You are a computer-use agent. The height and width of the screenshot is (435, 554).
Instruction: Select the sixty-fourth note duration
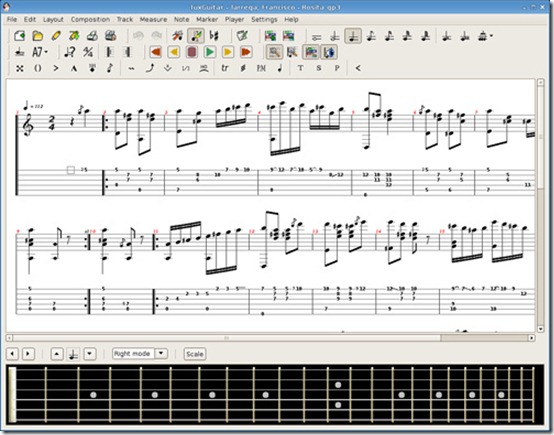tap(426, 36)
